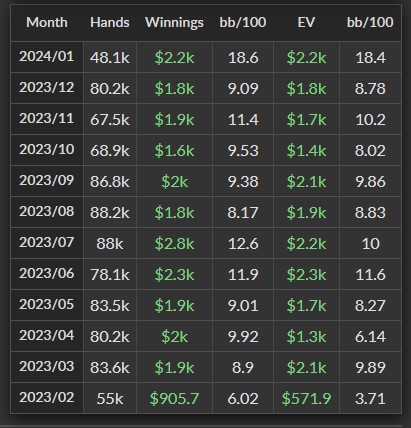
Task: Select the 3.71 bb/100 value
Action: [370, 399]
